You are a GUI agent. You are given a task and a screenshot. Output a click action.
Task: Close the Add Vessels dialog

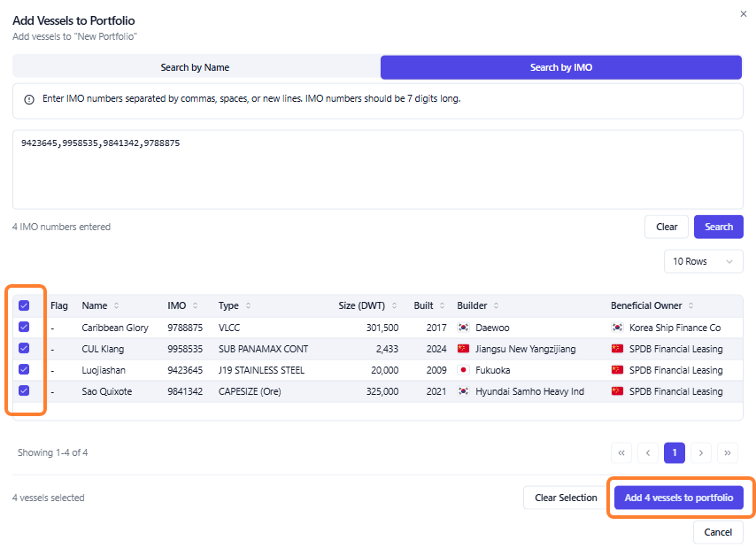click(743, 14)
